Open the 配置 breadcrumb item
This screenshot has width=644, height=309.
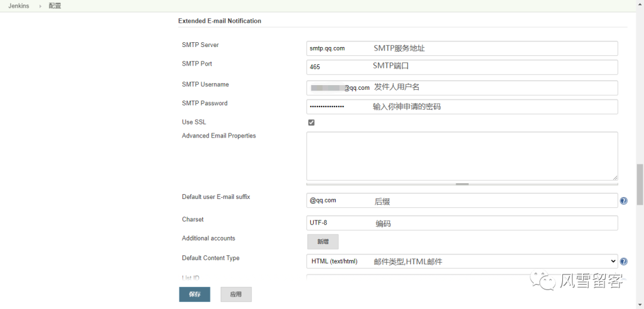55,6
